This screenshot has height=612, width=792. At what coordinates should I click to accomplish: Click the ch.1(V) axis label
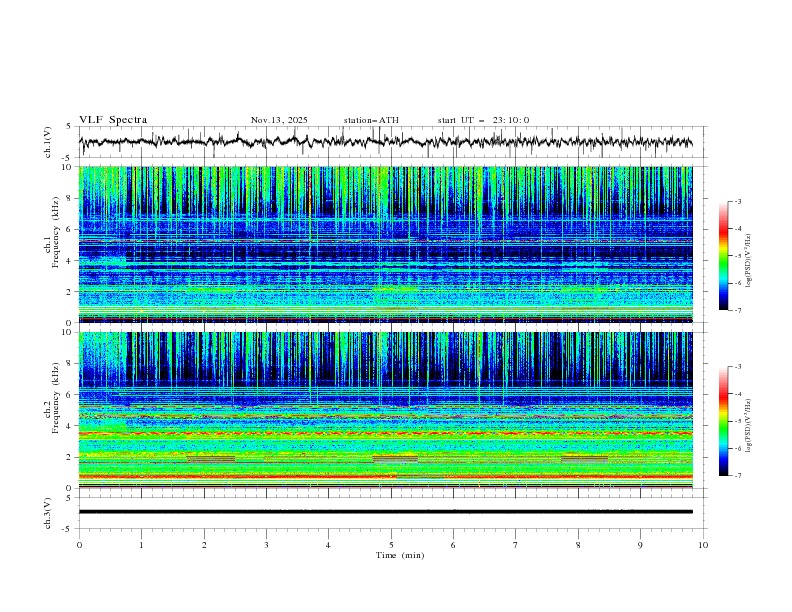point(48,142)
